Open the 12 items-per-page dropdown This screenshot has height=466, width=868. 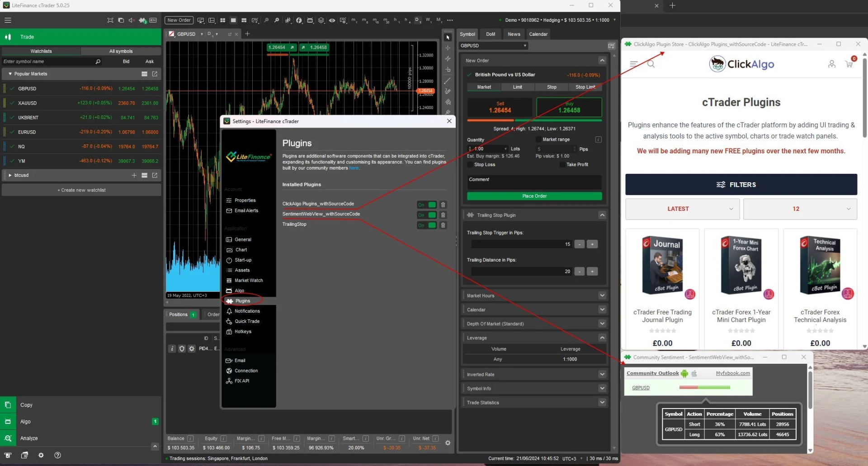(800, 209)
